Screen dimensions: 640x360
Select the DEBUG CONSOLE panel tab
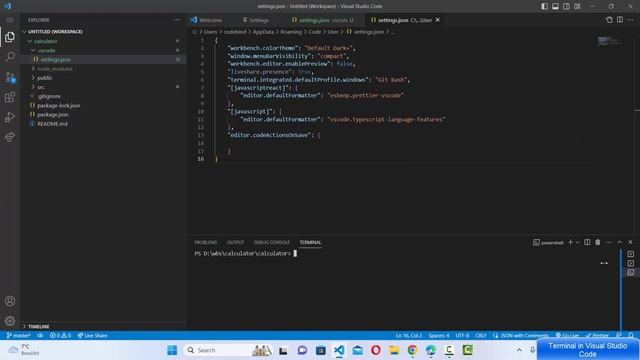271,242
